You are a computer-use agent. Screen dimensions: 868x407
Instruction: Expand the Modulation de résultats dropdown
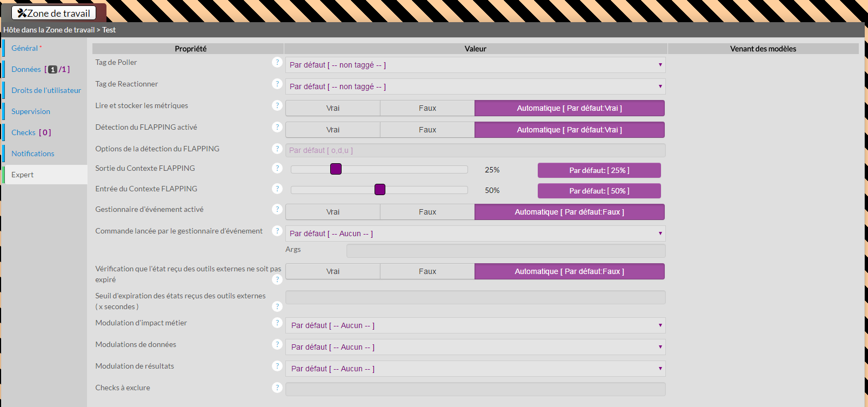pyautogui.click(x=475, y=369)
